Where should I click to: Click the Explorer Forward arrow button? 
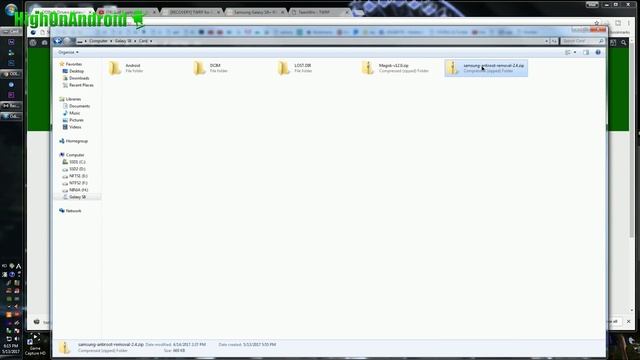click(x=67, y=41)
